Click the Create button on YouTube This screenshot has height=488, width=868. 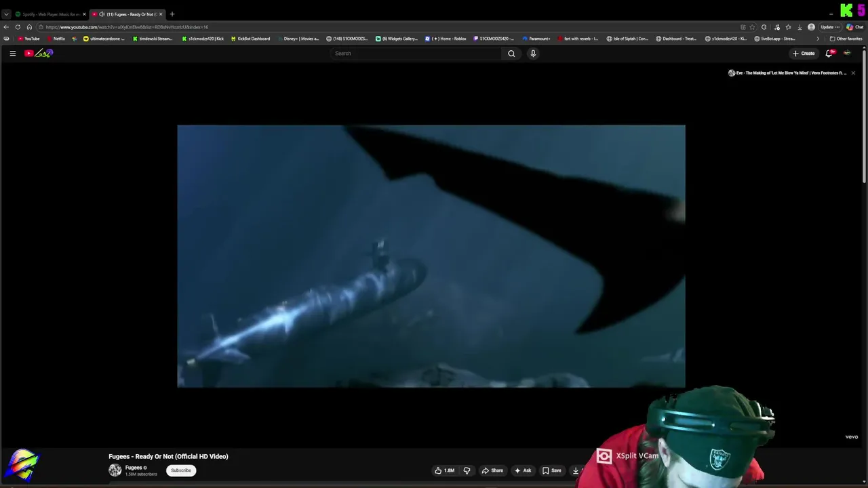[804, 54]
